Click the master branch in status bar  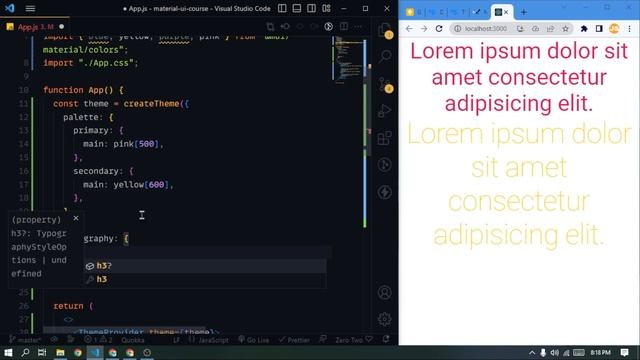(24, 340)
